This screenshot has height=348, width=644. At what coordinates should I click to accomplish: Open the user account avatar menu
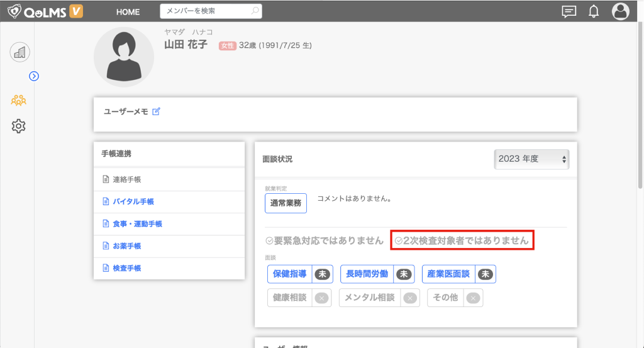point(620,11)
